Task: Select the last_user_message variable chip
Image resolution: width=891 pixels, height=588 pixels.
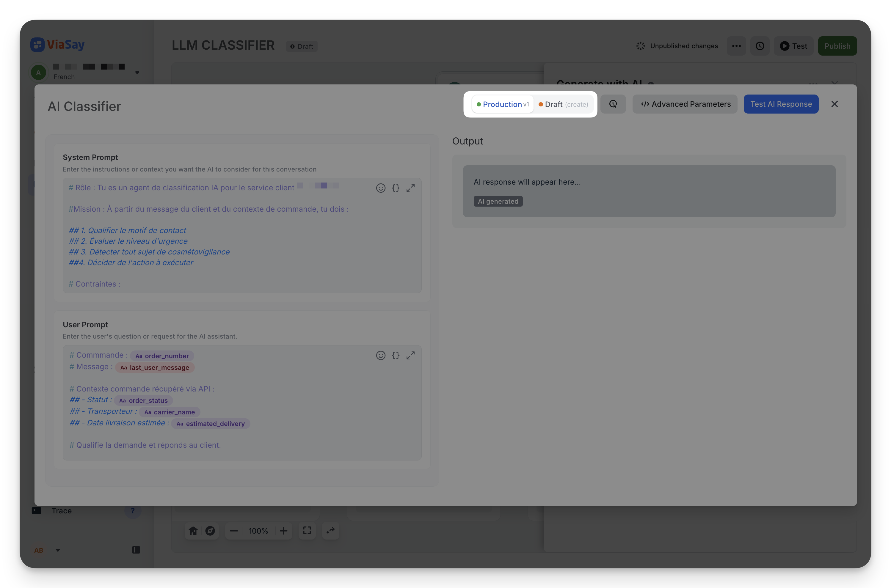Action: click(x=155, y=367)
